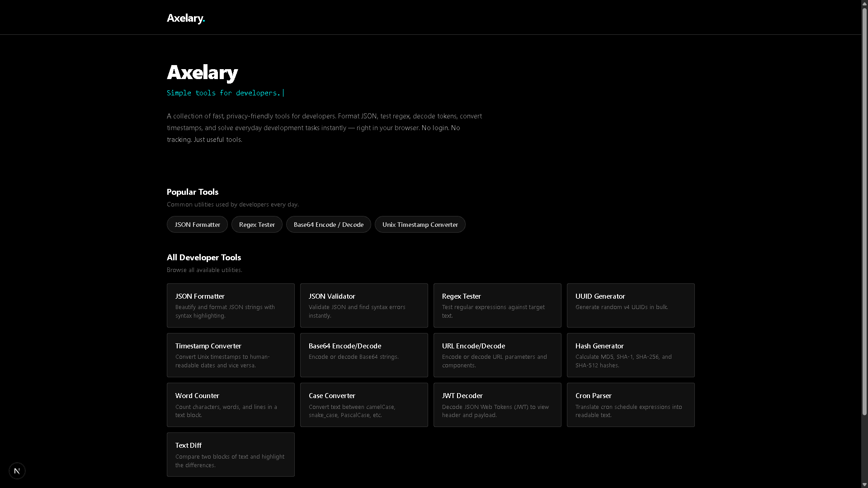Open the Text Diff tool card
Screen dimensions: 868x488
(x=231, y=454)
